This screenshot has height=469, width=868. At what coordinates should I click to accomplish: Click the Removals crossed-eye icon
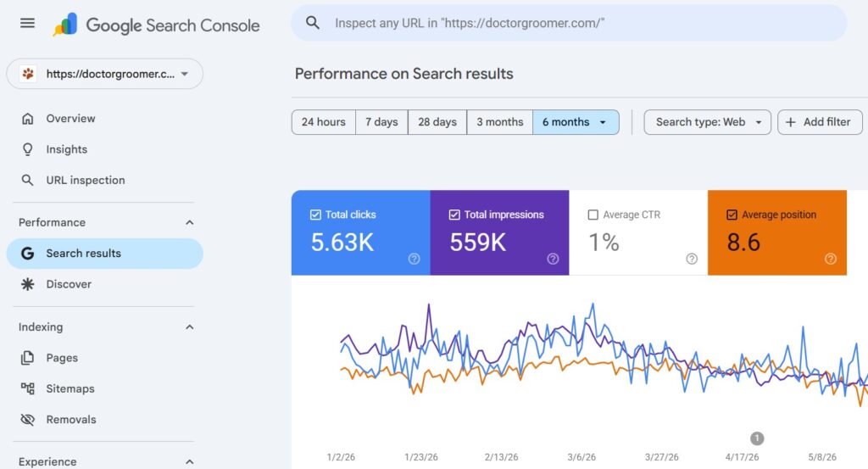tap(27, 420)
